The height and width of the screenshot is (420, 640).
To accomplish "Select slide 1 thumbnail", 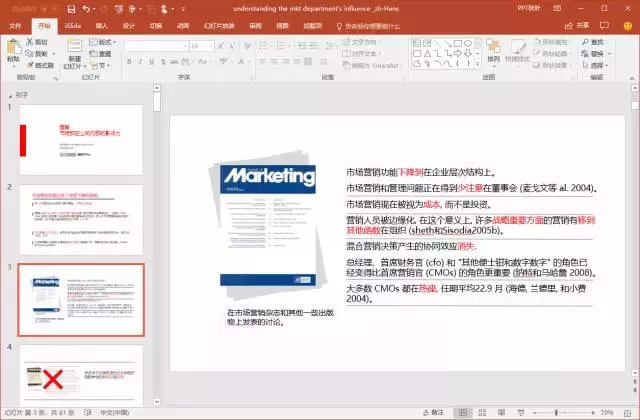I will click(x=81, y=140).
